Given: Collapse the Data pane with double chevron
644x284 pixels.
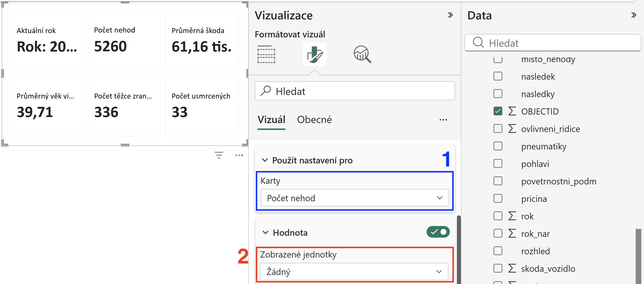Looking at the screenshot, I should [634, 15].
